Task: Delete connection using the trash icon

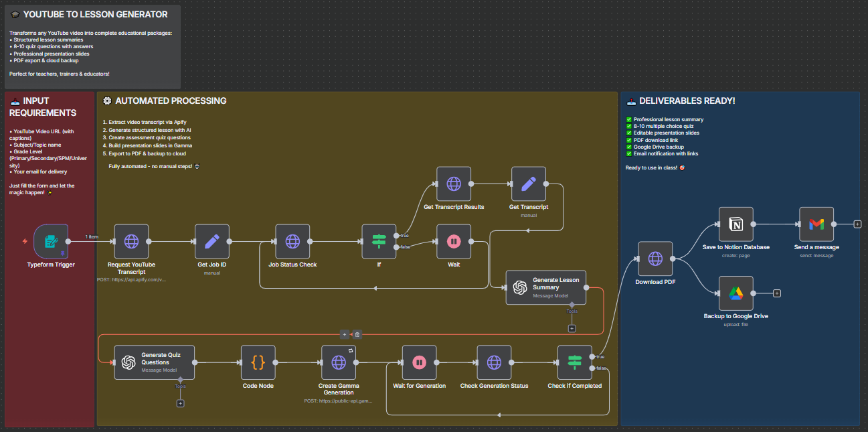Action: [357, 334]
